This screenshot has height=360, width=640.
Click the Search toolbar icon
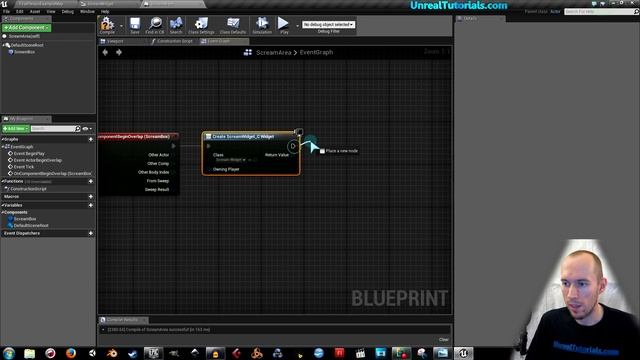click(x=176, y=25)
